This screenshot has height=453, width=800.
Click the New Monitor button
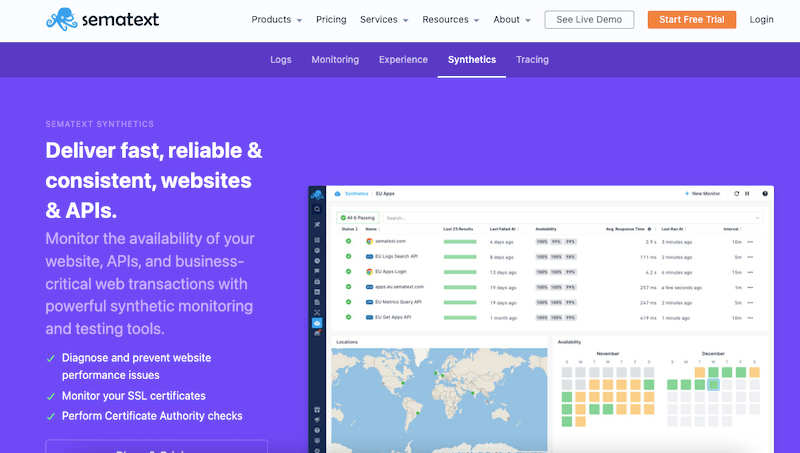702,194
